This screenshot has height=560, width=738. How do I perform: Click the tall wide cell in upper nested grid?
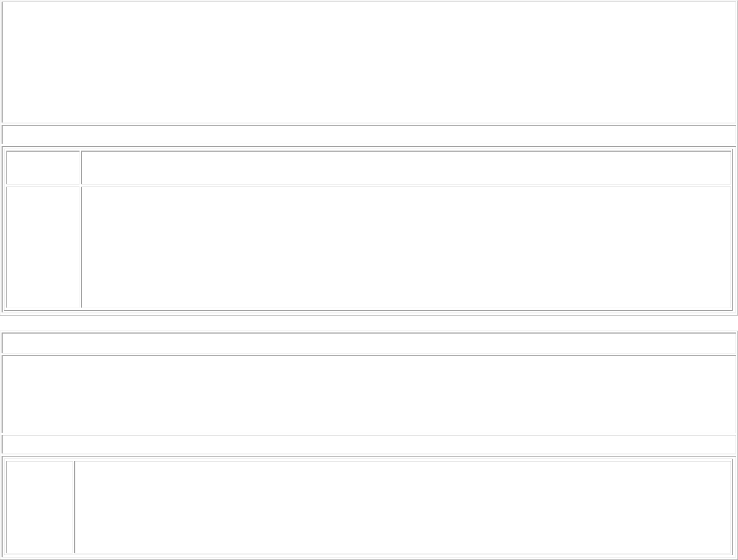(x=406, y=247)
